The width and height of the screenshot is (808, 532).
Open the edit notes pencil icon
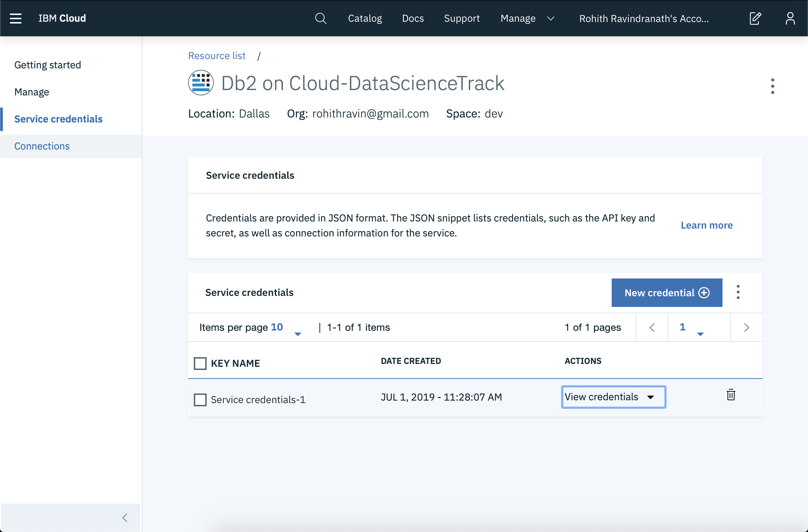click(x=755, y=18)
